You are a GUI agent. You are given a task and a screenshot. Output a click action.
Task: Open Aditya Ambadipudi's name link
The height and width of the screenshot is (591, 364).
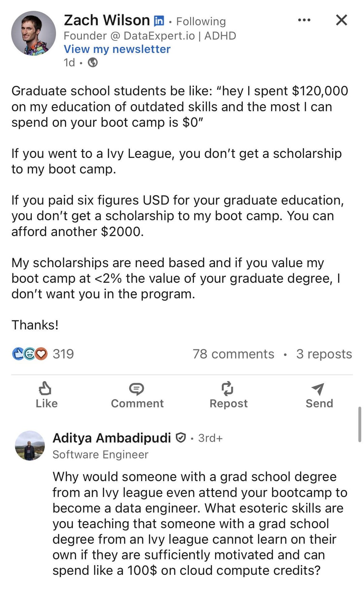point(112,438)
